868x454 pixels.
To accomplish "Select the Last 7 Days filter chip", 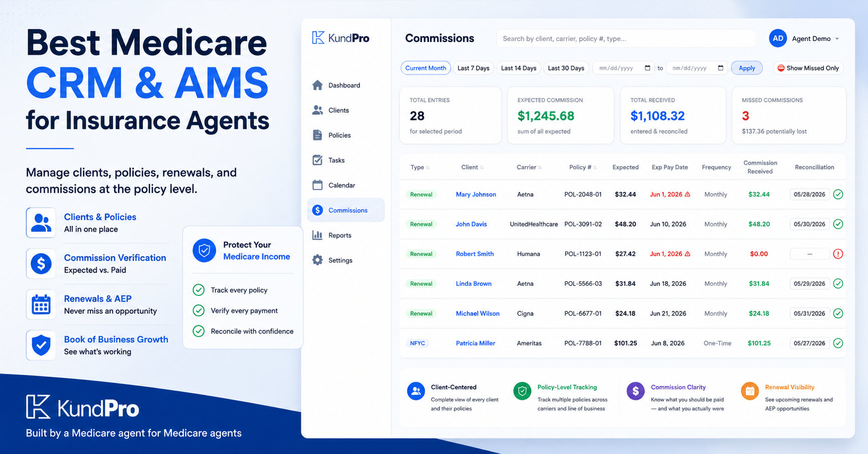I will coord(474,68).
